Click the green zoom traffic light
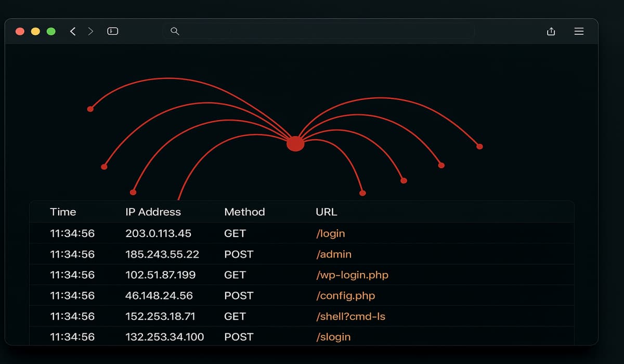 (x=51, y=31)
